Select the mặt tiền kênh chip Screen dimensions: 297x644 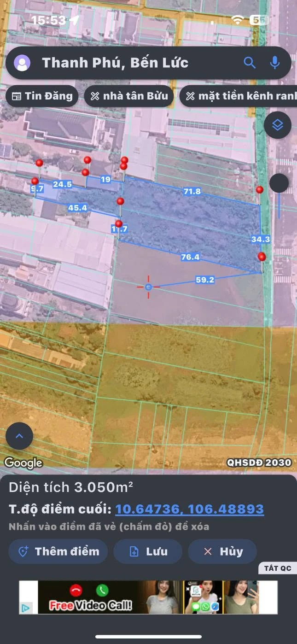click(x=239, y=96)
